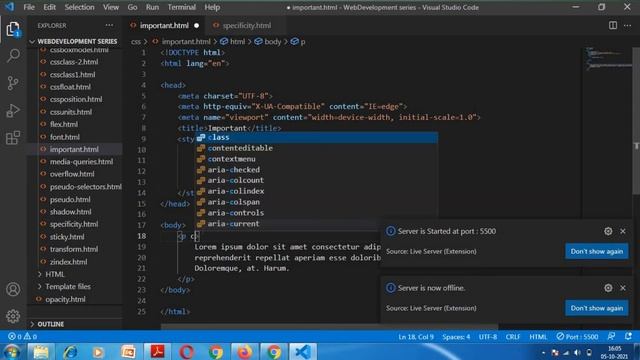Click errors and warnings status indicator
The height and width of the screenshot is (360, 640).
(22, 337)
